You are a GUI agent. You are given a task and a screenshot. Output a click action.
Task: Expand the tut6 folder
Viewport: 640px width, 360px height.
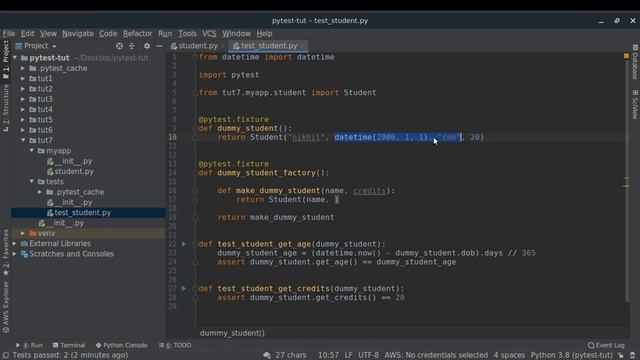coord(23,130)
